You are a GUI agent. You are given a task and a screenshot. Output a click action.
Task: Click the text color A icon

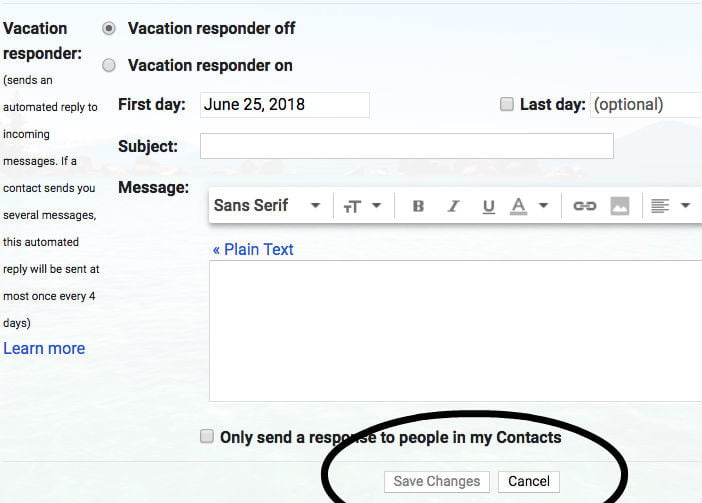coord(518,206)
